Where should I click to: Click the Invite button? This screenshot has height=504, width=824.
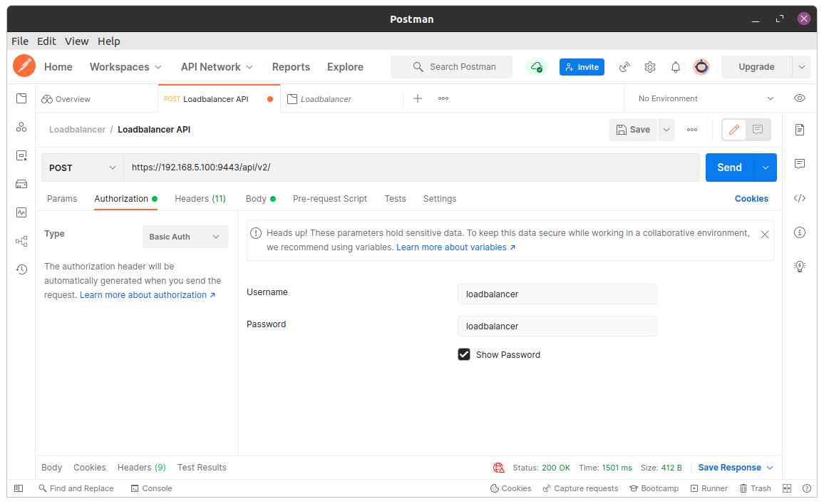click(x=582, y=67)
